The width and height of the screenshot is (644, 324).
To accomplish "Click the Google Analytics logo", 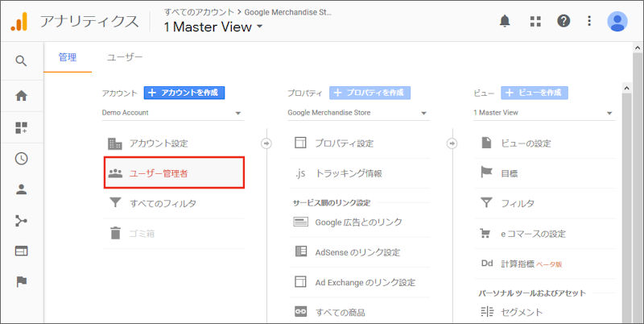I will point(19,22).
